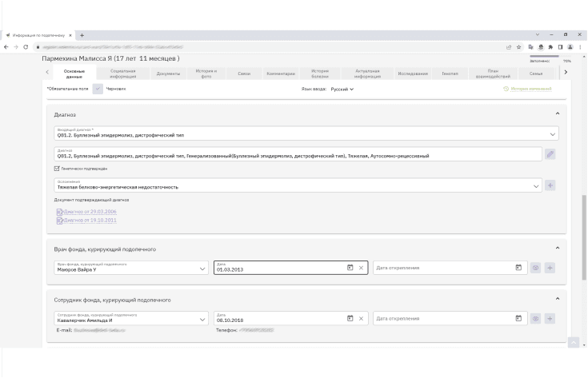
Task: Open link Диагноз от 19.10.2011
Action: tap(90, 221)
